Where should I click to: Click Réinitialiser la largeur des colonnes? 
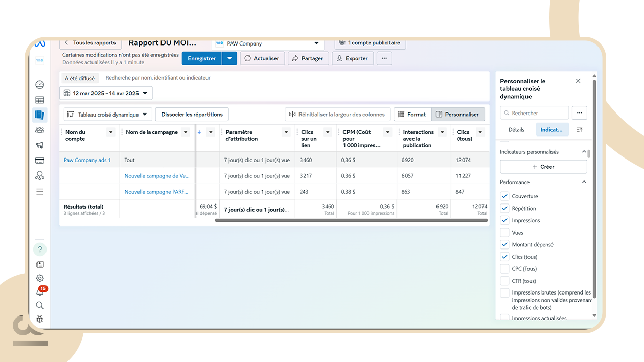[338, 115]
